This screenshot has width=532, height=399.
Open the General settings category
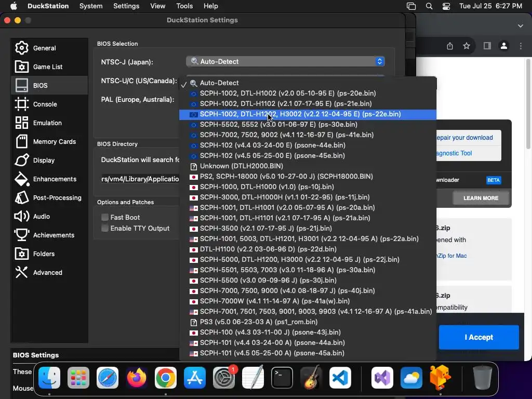49,48
